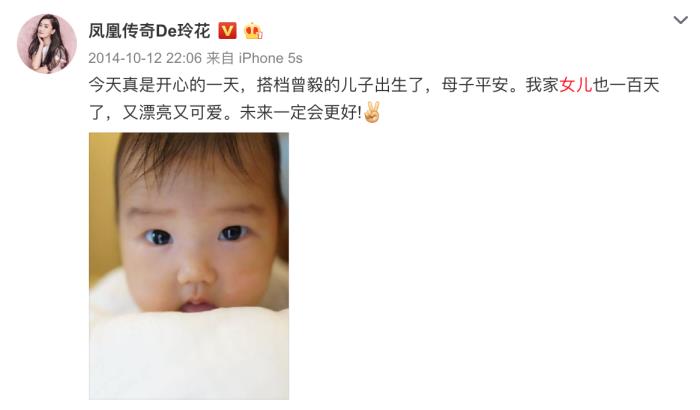Click the name 曾毅 in the post
Image resolution: width=700 pixels, height=410 pixels.
(x=307, y=85)
